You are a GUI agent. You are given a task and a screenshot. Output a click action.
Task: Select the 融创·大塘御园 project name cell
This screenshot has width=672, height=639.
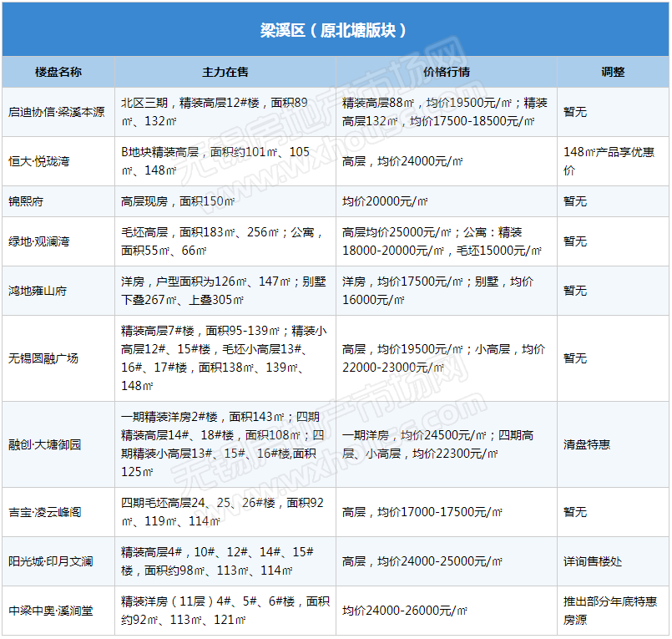point(45,444)
